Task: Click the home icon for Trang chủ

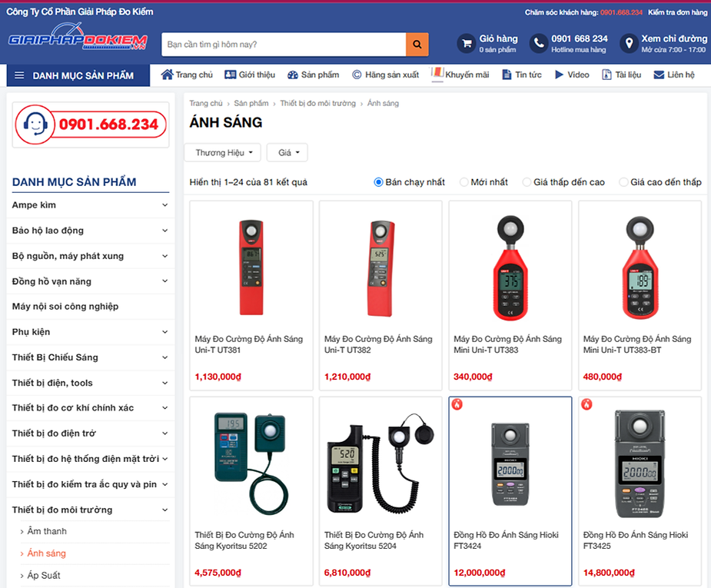Action: 167,75
